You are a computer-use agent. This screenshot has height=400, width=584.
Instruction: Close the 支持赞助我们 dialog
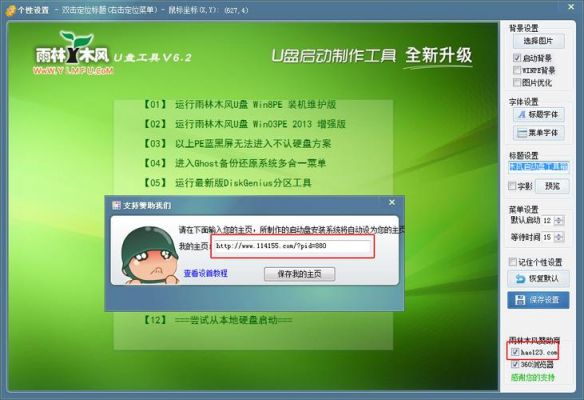(392, 203)
